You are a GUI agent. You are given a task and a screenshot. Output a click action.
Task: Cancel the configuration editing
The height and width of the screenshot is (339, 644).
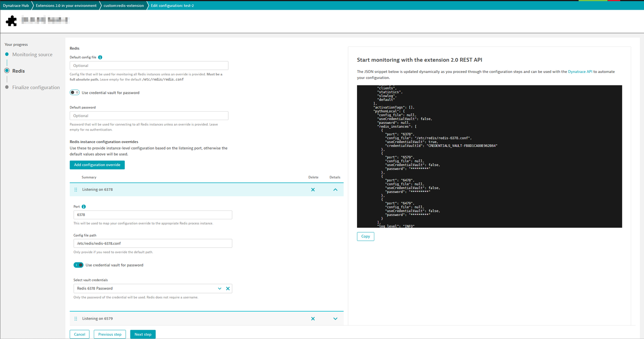tap(80, 334)
